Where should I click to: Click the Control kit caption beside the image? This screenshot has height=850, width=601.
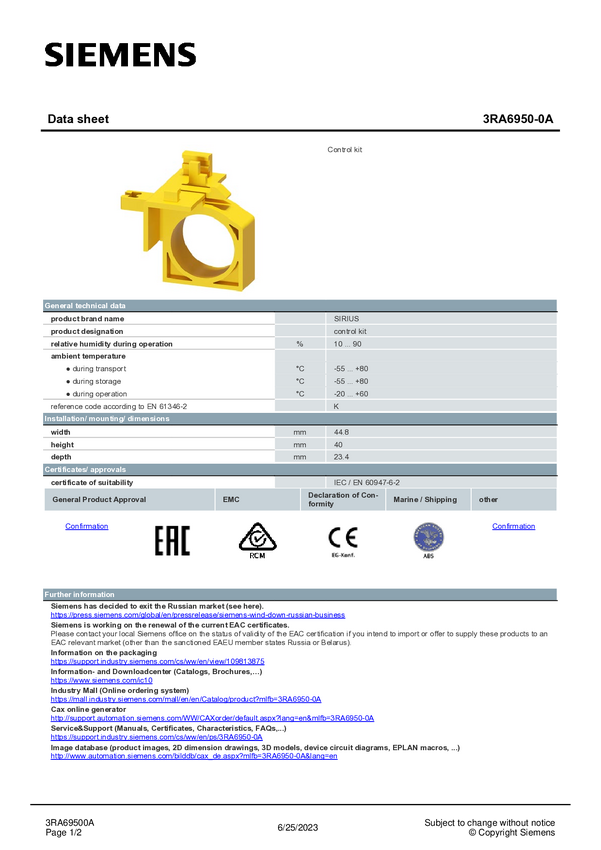(x=345, y=150)
